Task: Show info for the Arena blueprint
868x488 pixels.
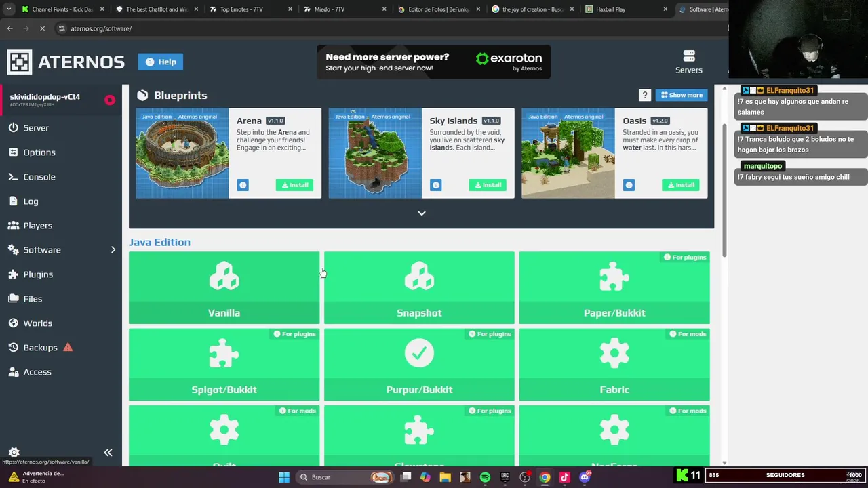Action: pyautogui.click(x=243, y=185)
